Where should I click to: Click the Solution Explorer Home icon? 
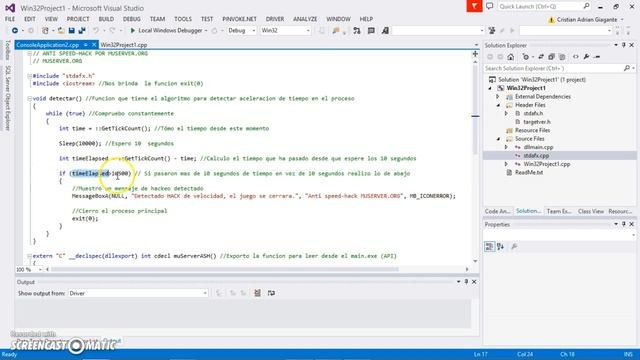pos(511,57)
